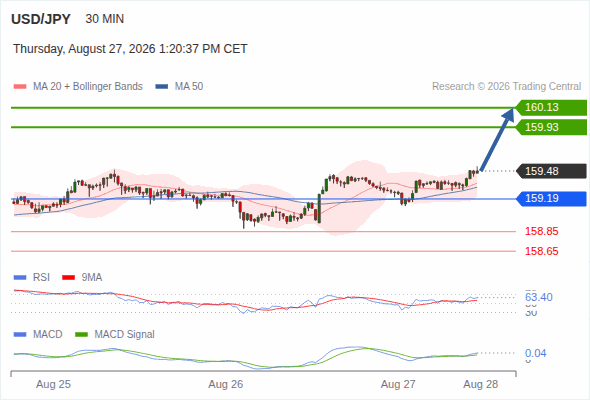
Task: Click the USD/JPY chart title
Action: click(41, 19)
